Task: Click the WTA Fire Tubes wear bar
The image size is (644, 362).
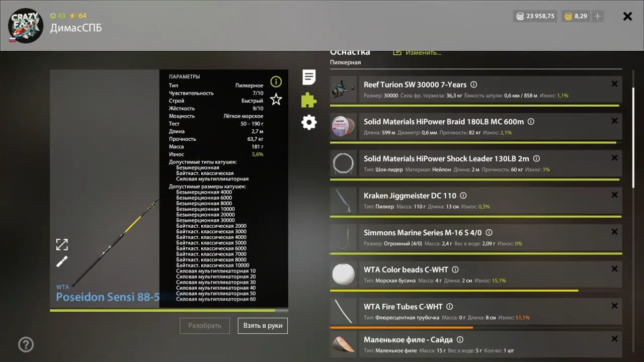Action: tap(401, 327)
